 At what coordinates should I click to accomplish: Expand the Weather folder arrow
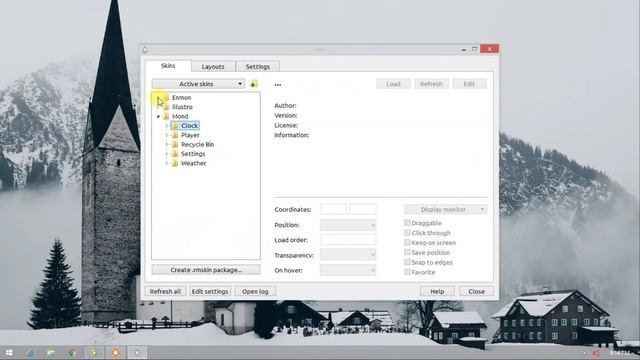click(167, 163)
